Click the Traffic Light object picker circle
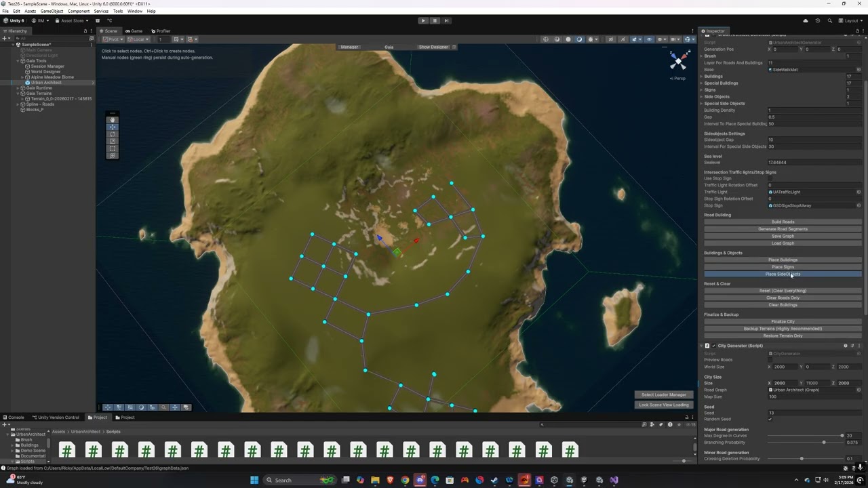 click(x=859, y=192)
